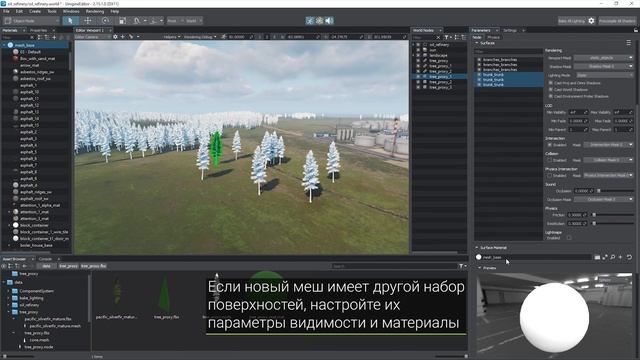Viewport: 640px width, 360px height.
Task: Open the Tools menu
Action: [x=52, y=11]
